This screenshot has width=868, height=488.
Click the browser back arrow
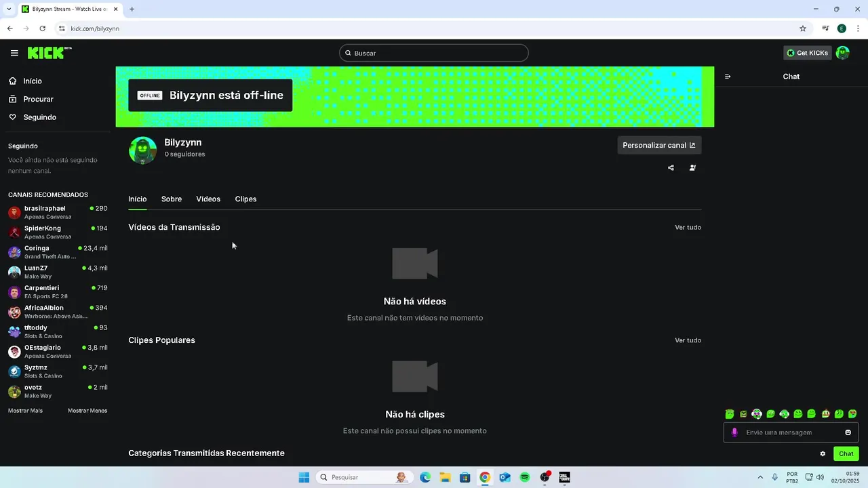click(9, 28)
